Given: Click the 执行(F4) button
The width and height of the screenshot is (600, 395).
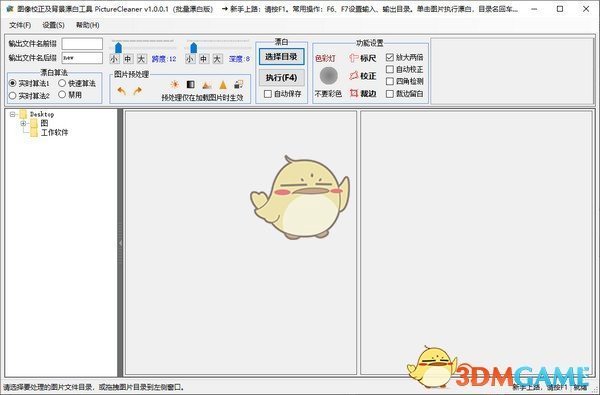Looking at the screenshot, I should tap(282, 78).
